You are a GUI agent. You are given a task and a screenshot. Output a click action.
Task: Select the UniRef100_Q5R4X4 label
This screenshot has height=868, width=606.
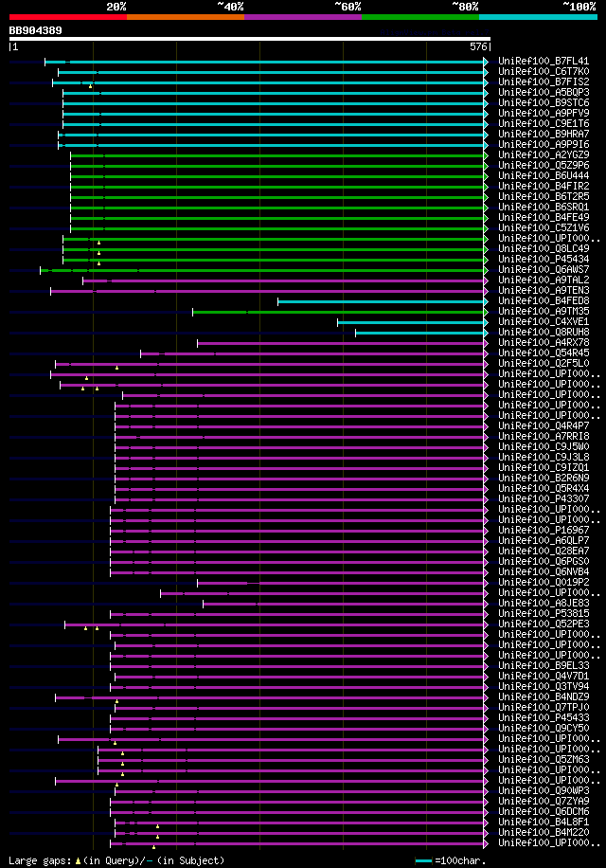[x=544, y=488]
